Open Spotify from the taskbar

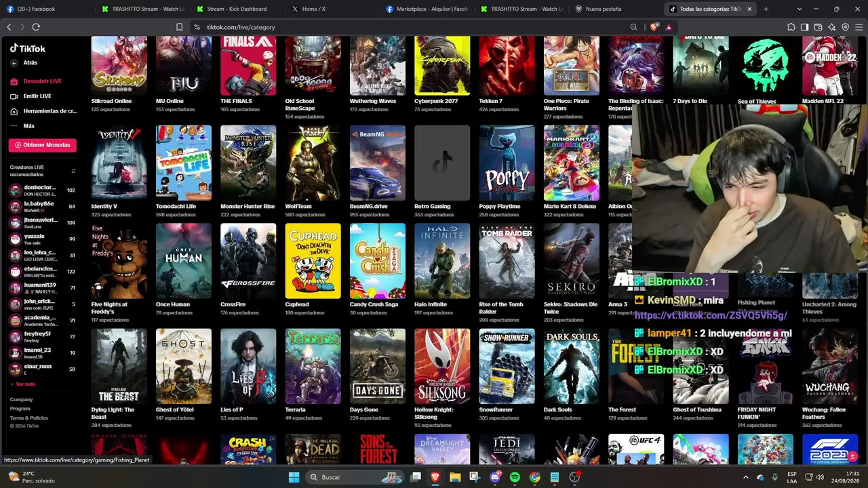(515, 477)
